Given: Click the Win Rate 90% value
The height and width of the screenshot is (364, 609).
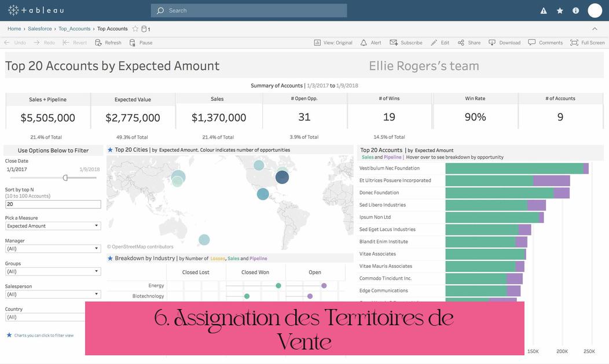Looking at the screenshot, I should tap(475, 117).
